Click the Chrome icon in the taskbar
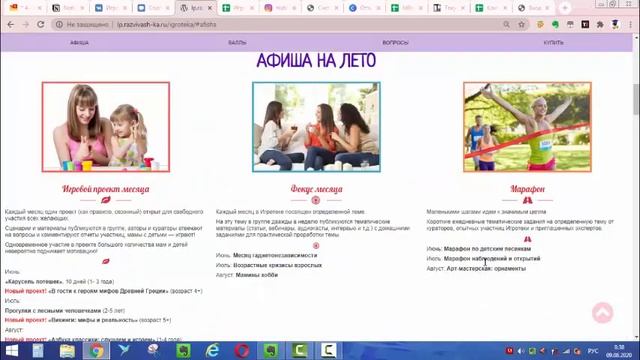This screenshot has width=640, height=360. [96, 351]
